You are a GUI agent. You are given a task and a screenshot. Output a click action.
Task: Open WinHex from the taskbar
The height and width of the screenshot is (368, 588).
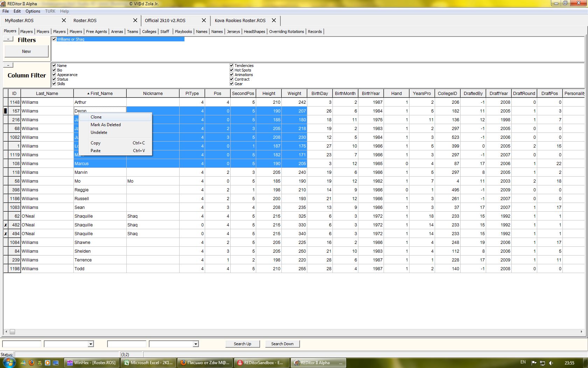pos(92,363)
